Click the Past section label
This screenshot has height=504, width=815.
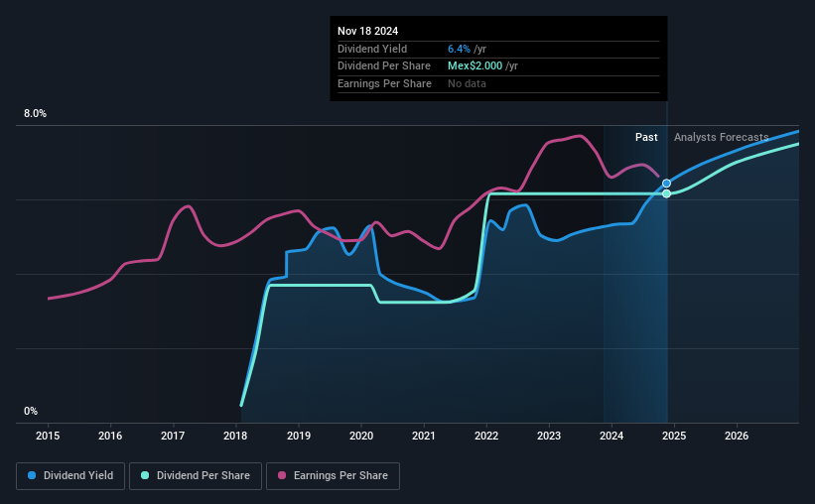click(646, 137)
